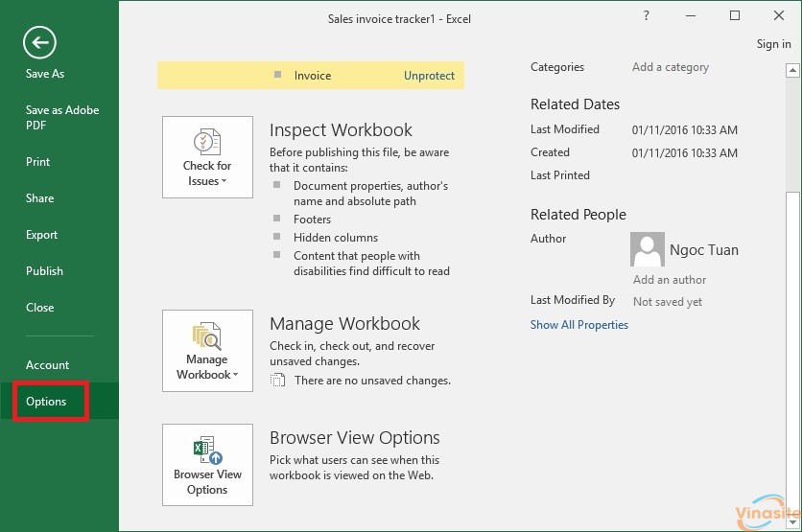Viewport: 802px width, 532px height.
Task: Open the Share menu item
Action: 39,198
